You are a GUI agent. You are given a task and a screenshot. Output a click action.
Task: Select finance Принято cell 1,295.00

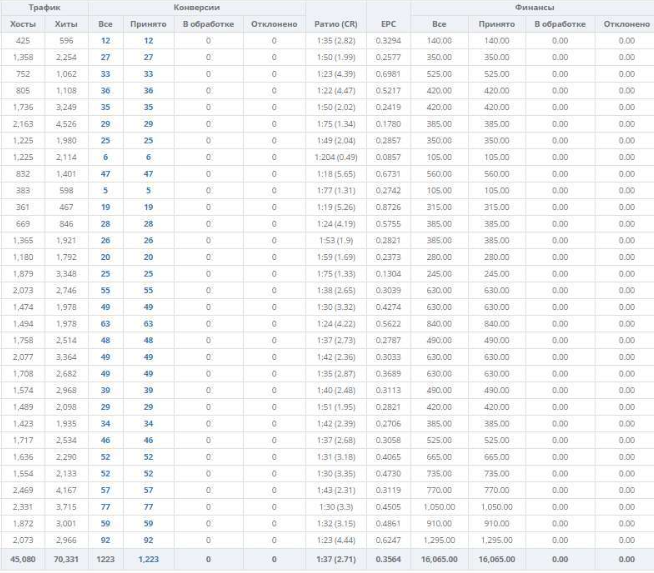(496, 540)
